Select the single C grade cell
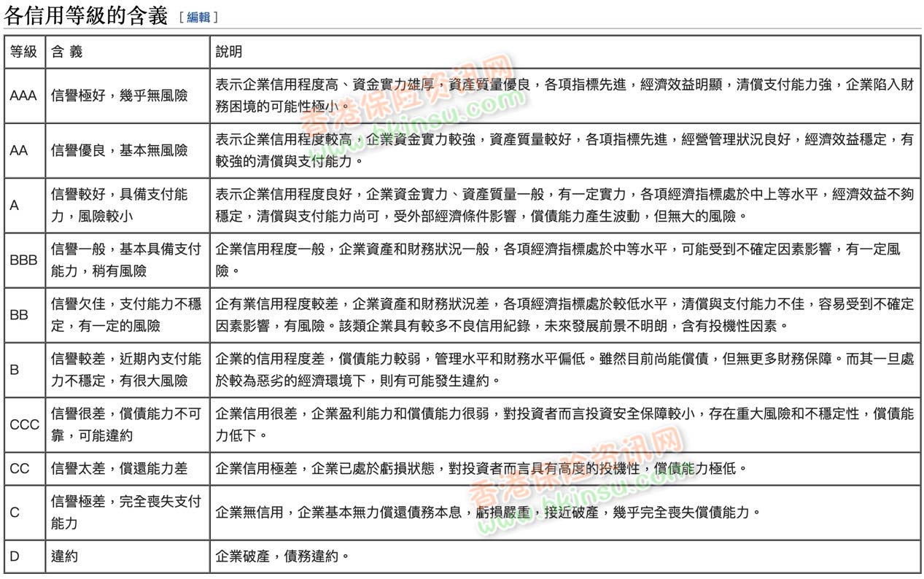Viewport: 924px width, 579px height. tap(25, 512)
